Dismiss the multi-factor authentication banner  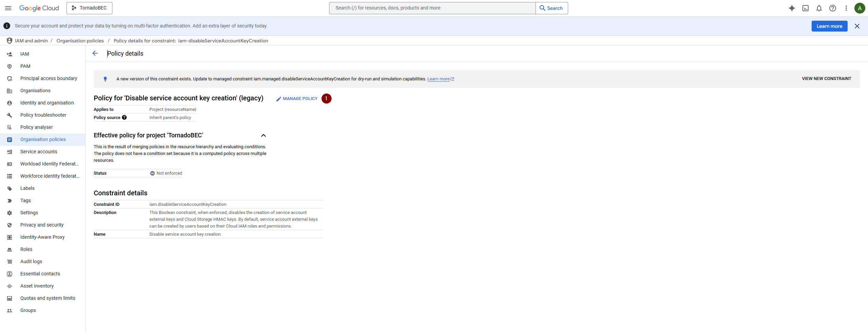point(857,26)
